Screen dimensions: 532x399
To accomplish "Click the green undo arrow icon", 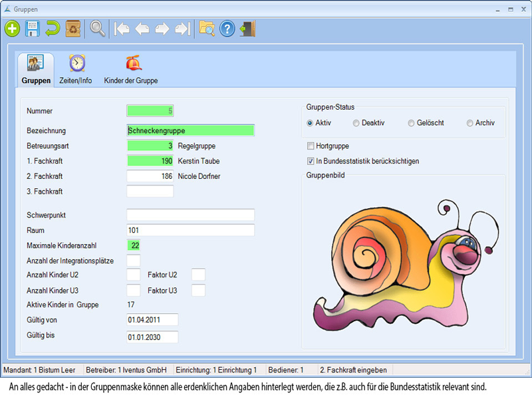I will pyautogui.click(x=53, y=29).
